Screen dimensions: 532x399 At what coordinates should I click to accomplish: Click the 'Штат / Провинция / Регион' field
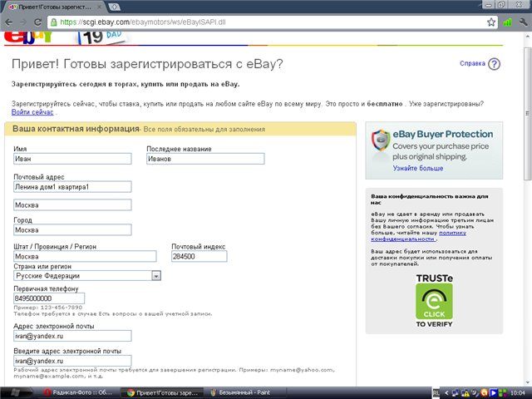click(85, 256)
